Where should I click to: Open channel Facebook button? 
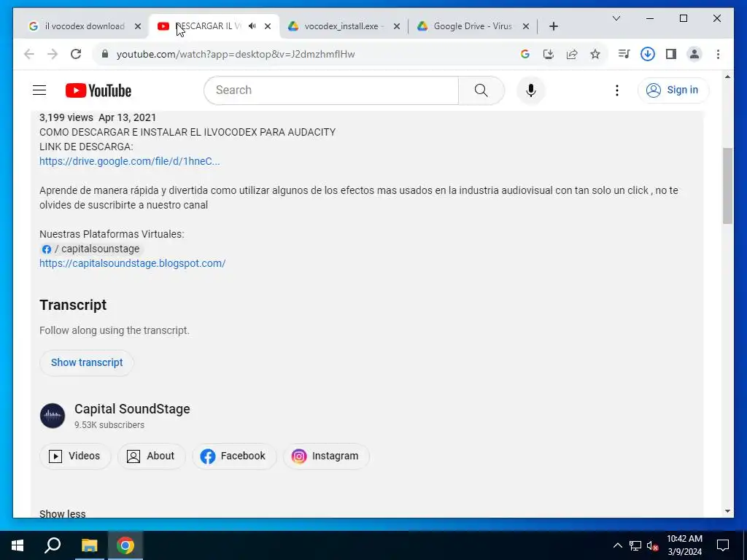234,456
